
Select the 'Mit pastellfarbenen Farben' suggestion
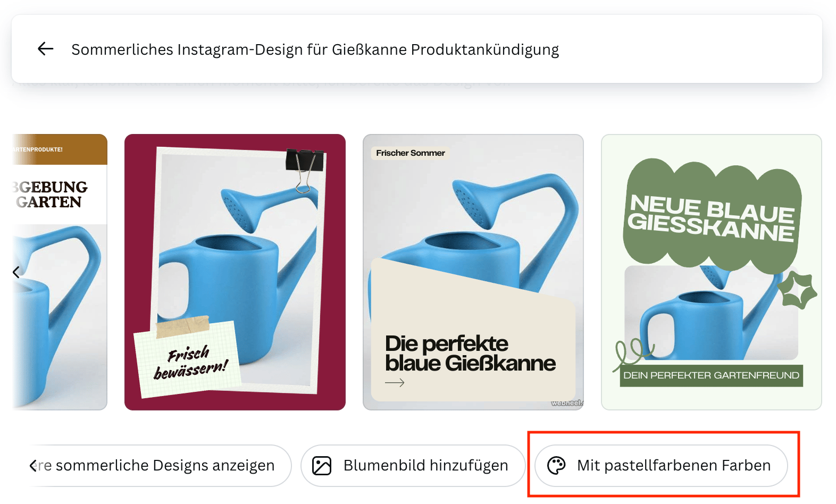pos(661,465)
